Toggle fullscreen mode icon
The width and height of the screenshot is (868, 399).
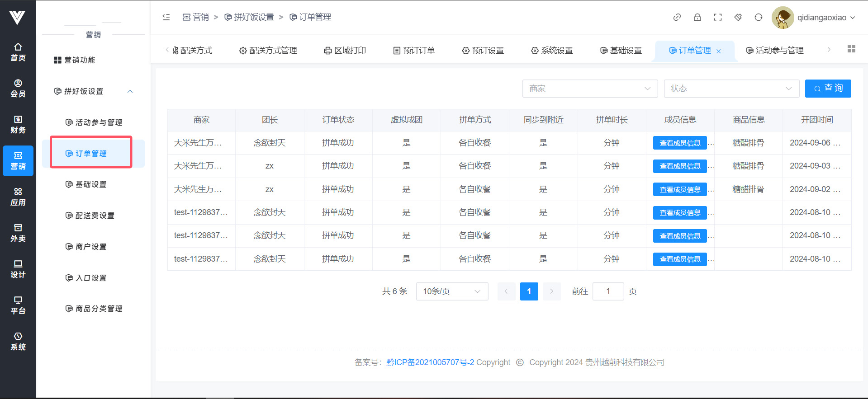(x=717, y=17)
